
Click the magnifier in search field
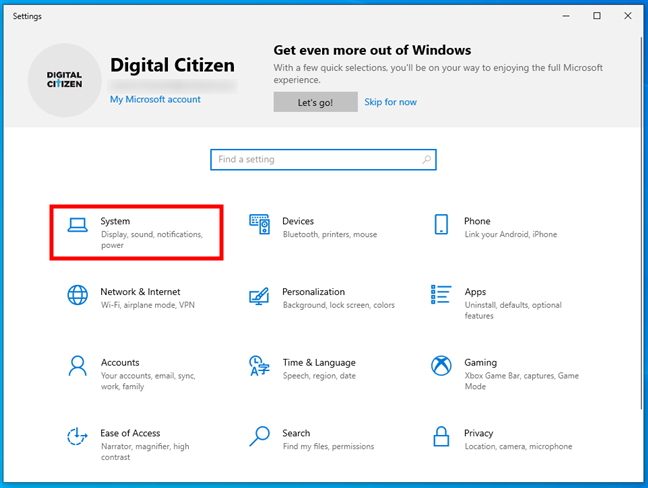pyautogui.click(x=427, y=160)
